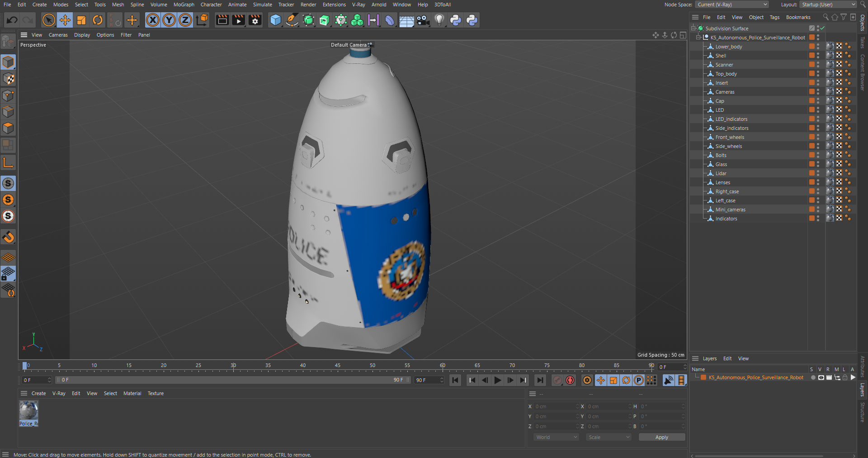This screenshot has height=458, width=868.
Task: Add a Cube primitive object
Action: coord(275,20)
